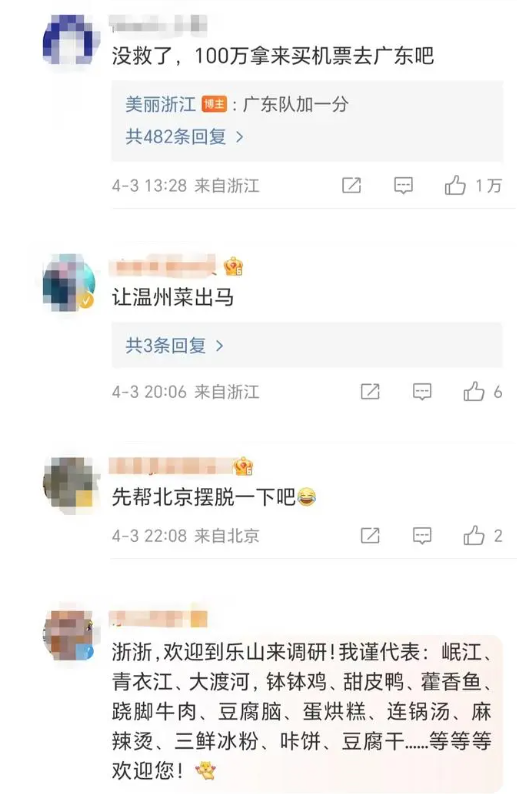Tap the 广东队加一分 reply text

coord(296,105)
